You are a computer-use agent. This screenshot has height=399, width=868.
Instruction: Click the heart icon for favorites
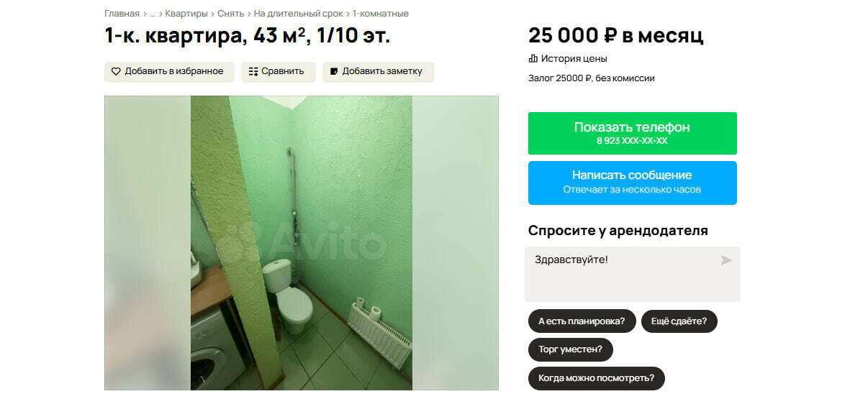(x=116, y=71)
